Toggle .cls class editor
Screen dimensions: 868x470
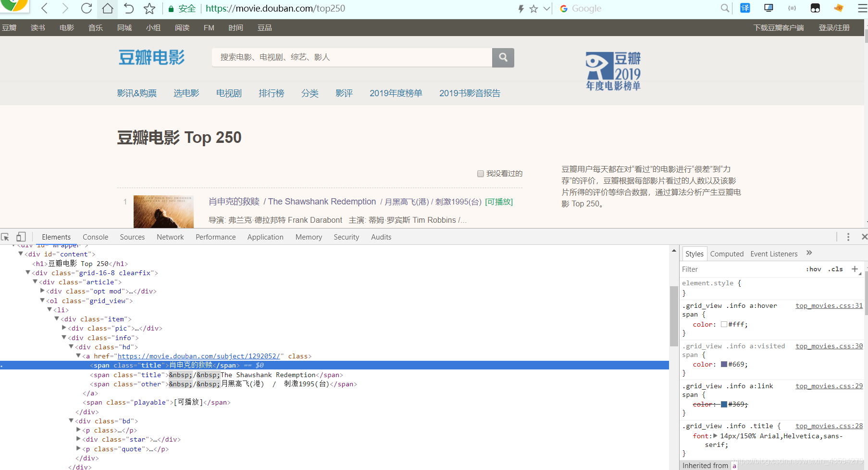(835, 269)
